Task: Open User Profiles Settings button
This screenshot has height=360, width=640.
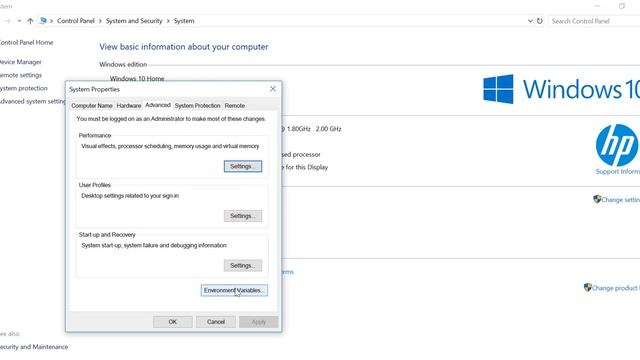Action: click(x=243, y=216)
